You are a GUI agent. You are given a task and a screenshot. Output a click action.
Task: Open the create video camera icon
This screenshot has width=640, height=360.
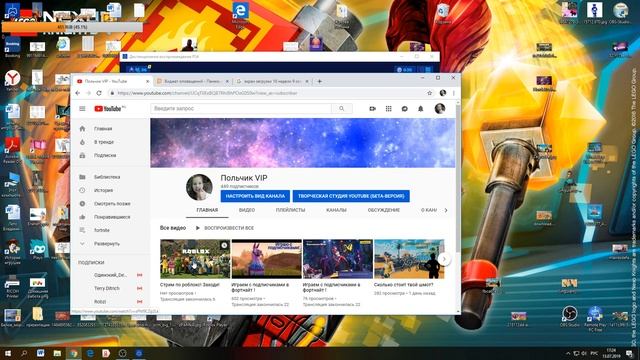tap(372, 109)
